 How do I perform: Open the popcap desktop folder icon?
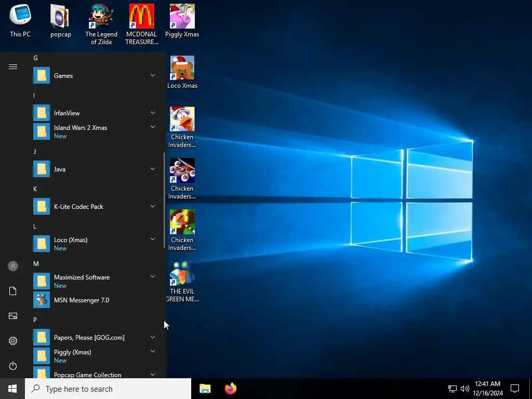coord(60,21)
